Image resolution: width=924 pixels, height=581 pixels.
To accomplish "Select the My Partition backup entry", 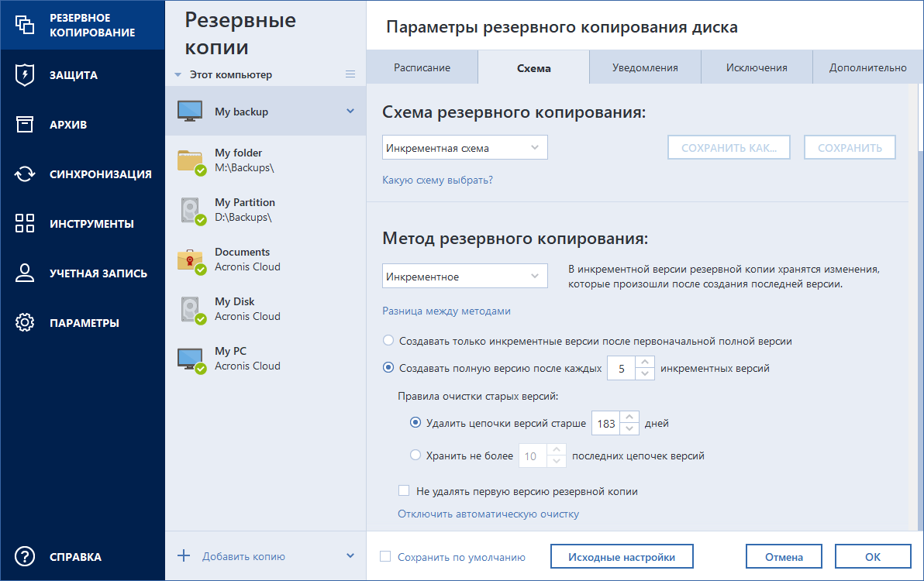I will (247, 208).
